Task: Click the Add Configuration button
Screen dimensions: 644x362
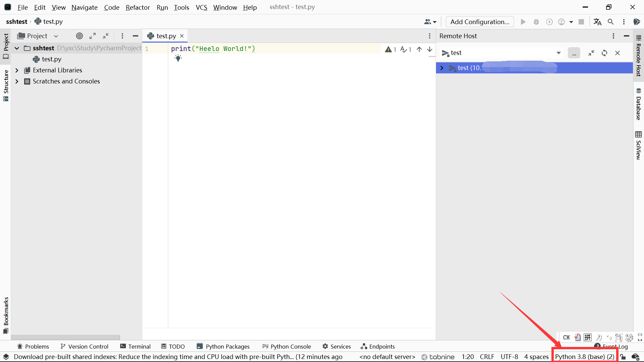Action: (x=480, y=21)
